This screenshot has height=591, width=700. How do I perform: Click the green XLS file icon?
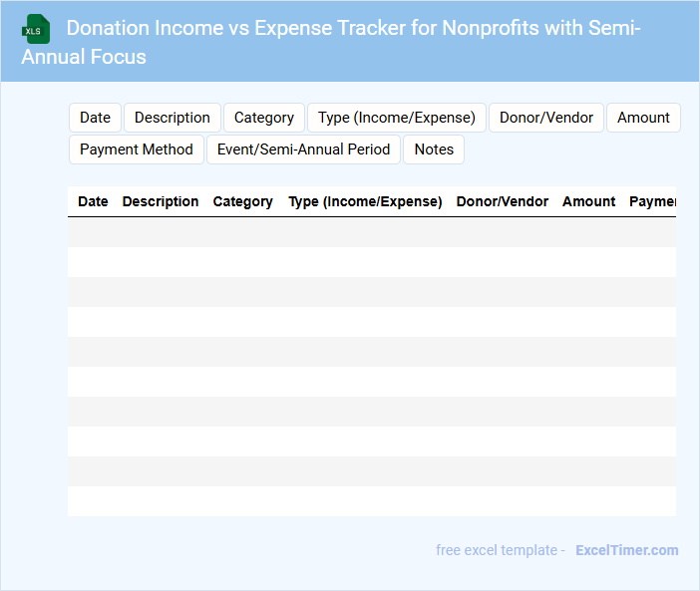(x=37, y=29)
